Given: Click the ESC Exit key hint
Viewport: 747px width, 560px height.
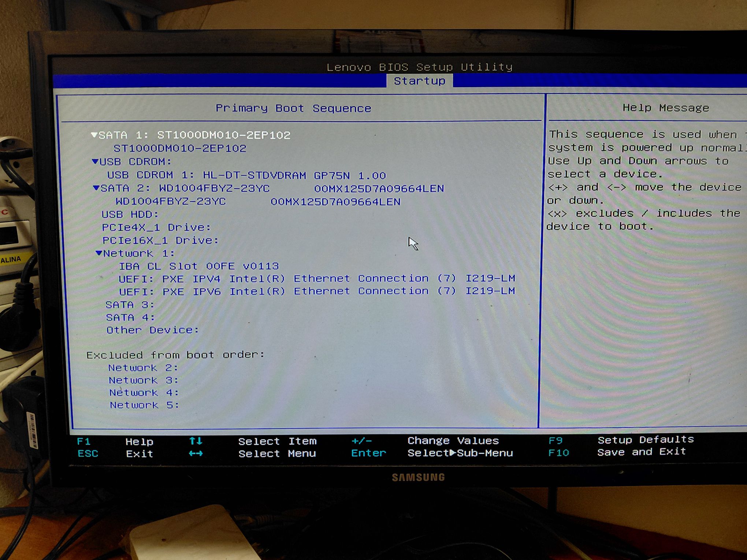Looking at the screenshot, I should tap(115, 454).
